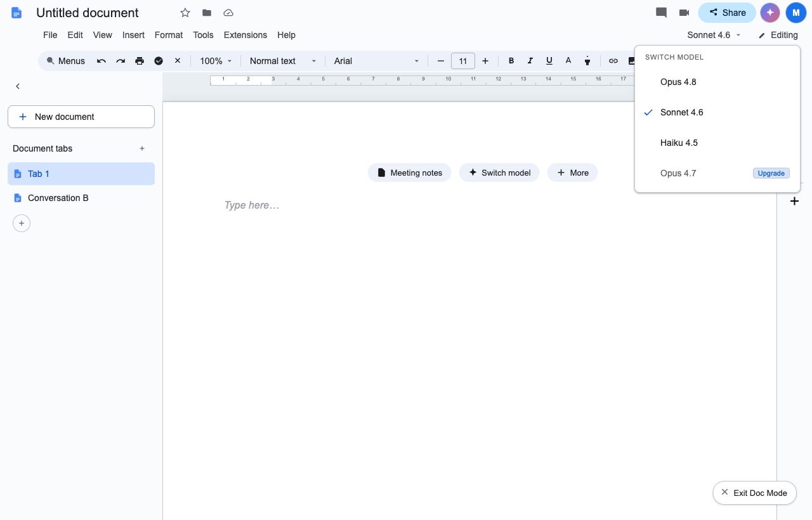The width and height of the screenshot is (812, 520).
Task: Select the checked Sonnet 4.6 option
Action: [717, 112]
